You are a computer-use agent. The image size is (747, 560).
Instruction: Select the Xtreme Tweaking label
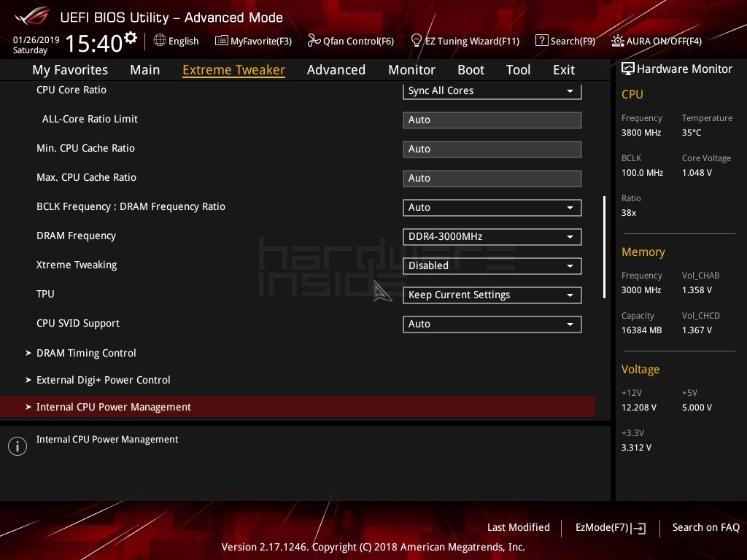(77, 265)
